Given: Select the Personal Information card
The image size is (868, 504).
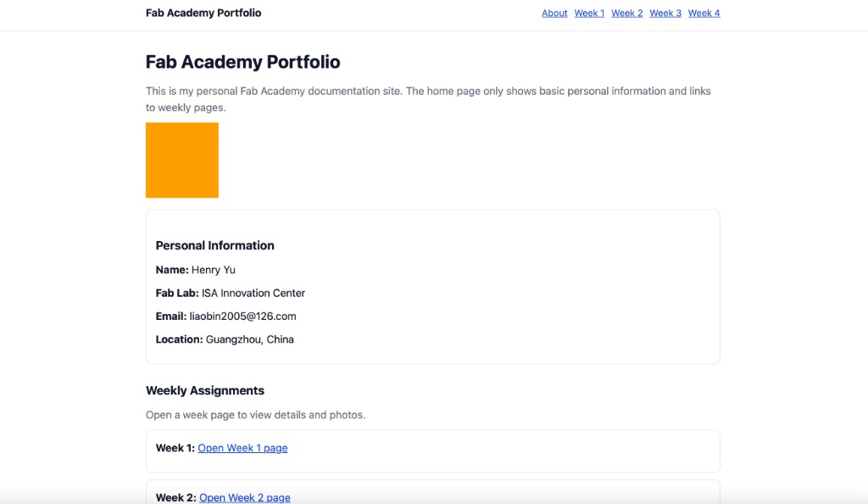Looking at the screenshot, I should pos(432,285).
